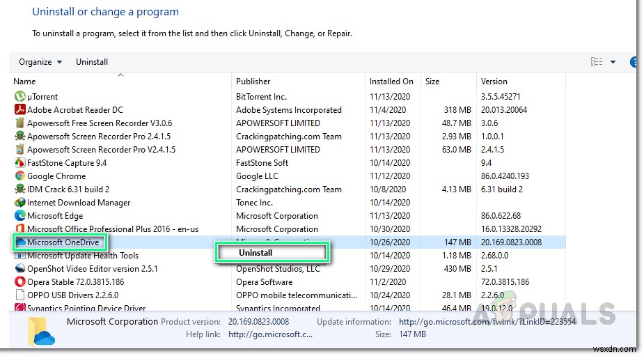The width and height of the screenshot is (644, 356).
Task: Click the Microsoft Edge icon
Action: point(19,216)
